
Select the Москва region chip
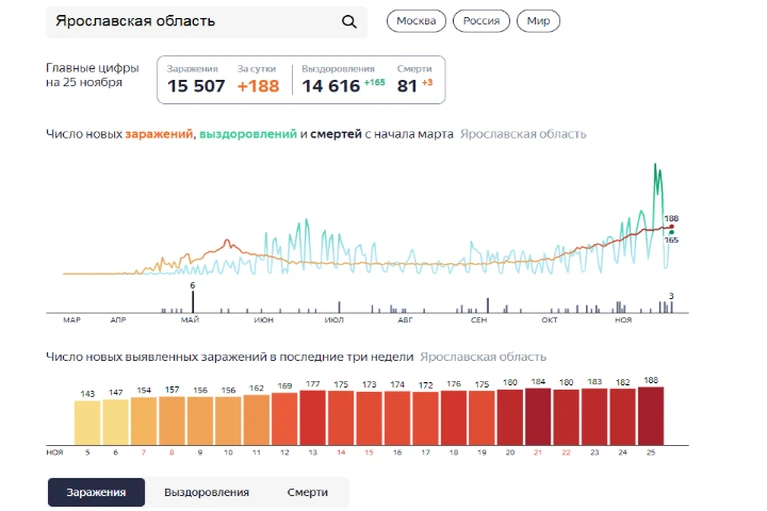416,21
